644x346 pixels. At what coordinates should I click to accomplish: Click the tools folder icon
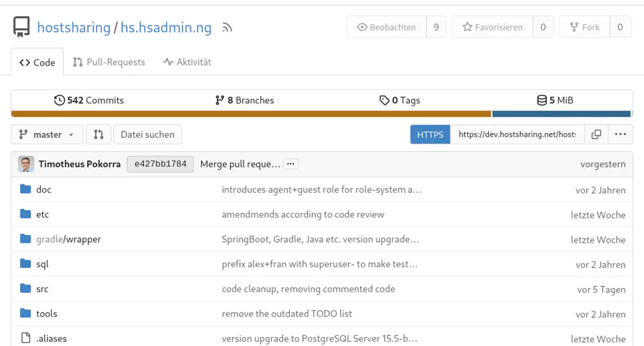[x=26, y=313]
